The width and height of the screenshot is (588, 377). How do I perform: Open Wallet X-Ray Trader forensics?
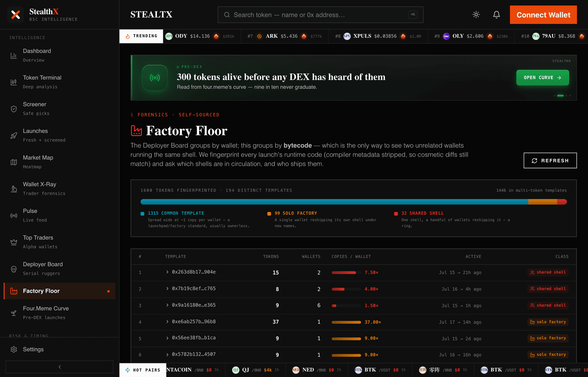pos(60,189)
